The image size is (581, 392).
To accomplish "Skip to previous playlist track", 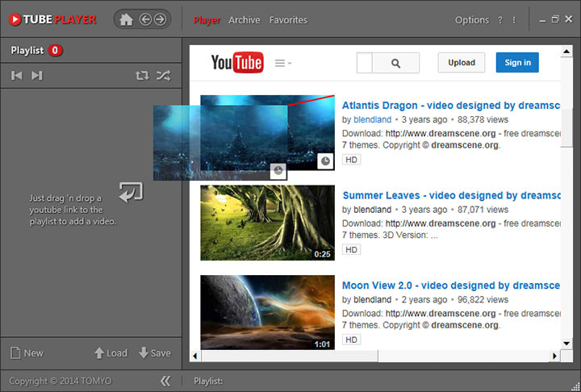I will click(16, 76).
